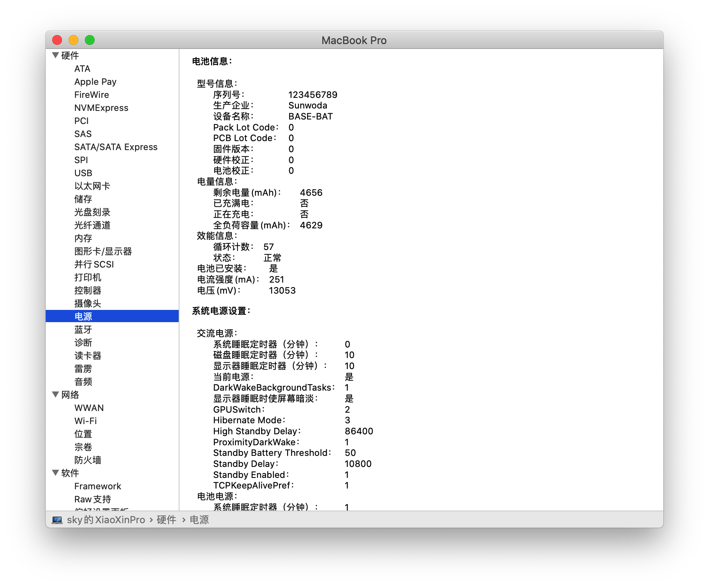Select ATA in the sidebar
The height and width of the screenshot is (588, 709).
[82, 69]
